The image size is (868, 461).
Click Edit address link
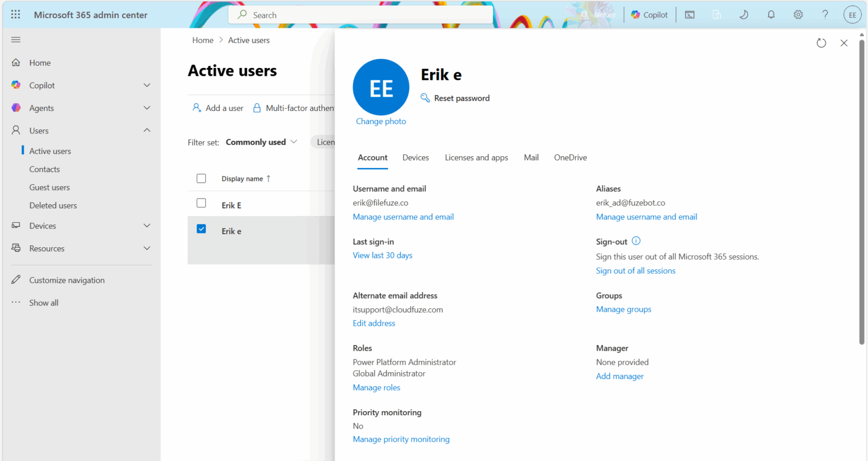(x=374, y=323)
